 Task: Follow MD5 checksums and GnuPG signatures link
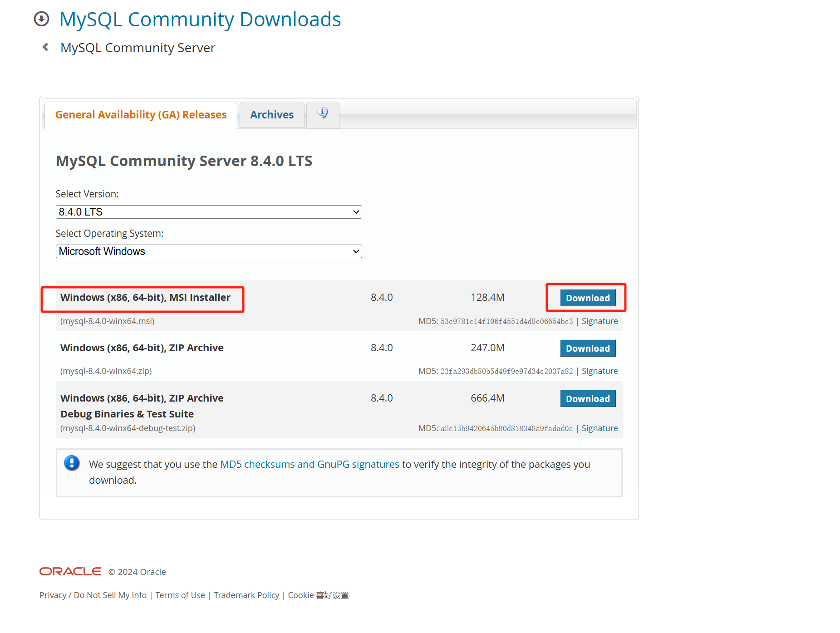click(x=309, y=464)
